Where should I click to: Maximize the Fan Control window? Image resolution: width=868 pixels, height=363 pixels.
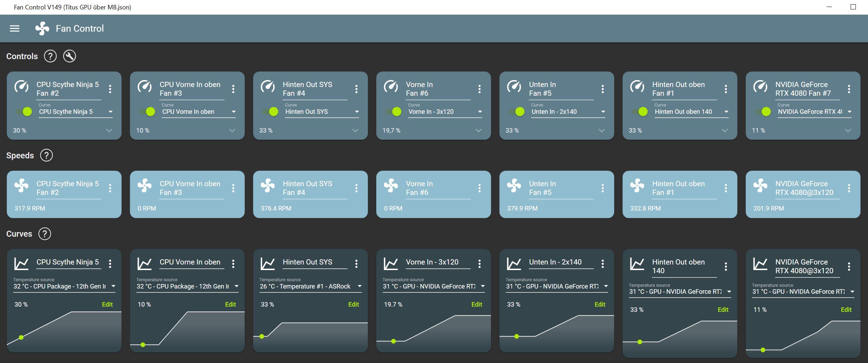tap(853, 7)
